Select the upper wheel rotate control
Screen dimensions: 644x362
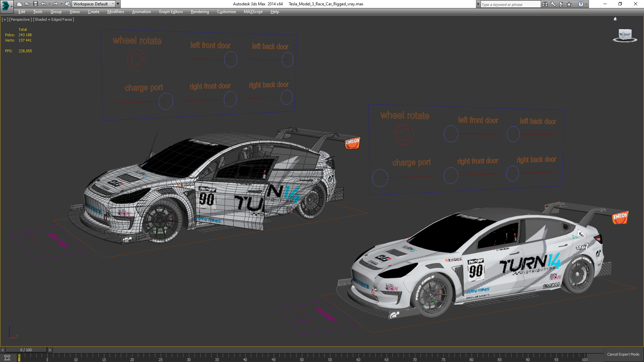[x=137, y=60]
